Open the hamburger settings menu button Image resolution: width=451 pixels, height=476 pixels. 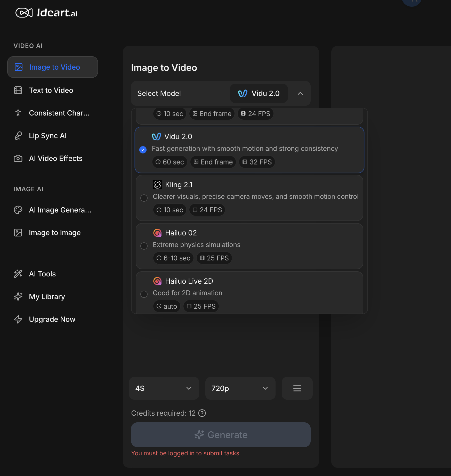coord(297,388)
